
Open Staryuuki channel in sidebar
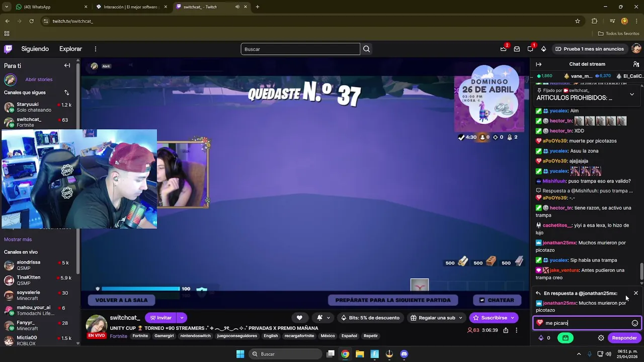(38, 107)
